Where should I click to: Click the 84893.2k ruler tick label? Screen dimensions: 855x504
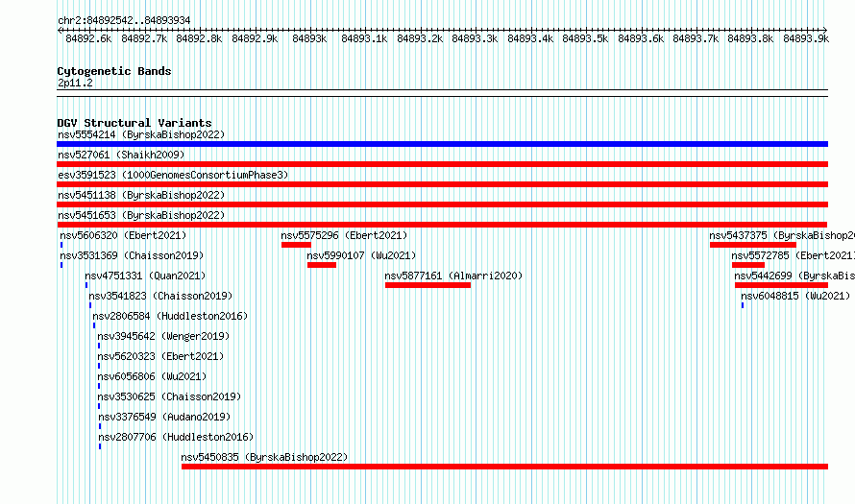[x=420, y=38]
